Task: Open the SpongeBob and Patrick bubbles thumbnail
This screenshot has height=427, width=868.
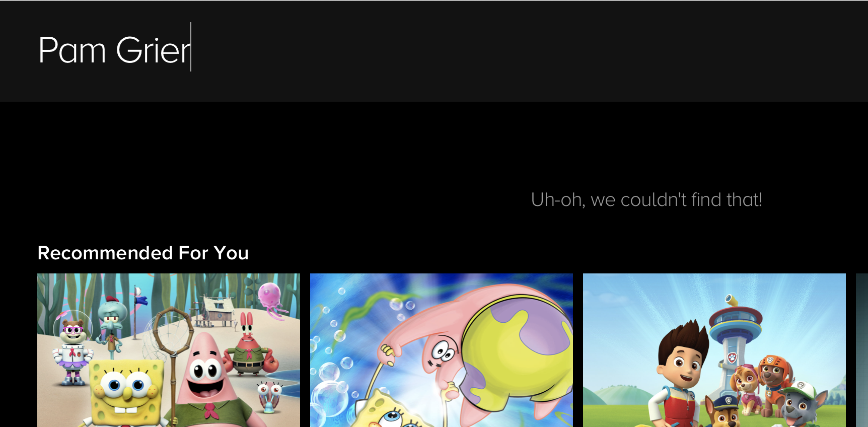Action: pos(442,350)
